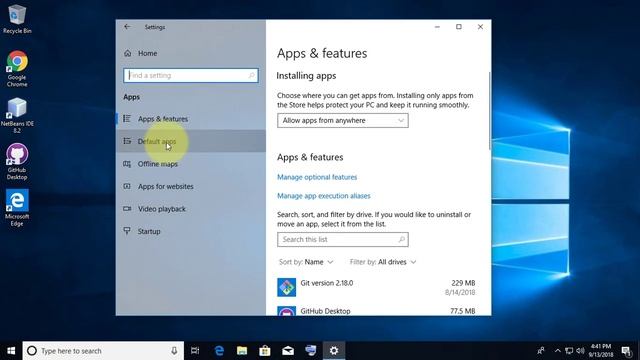Open Home in the Settings sidebar

point(147,53)
